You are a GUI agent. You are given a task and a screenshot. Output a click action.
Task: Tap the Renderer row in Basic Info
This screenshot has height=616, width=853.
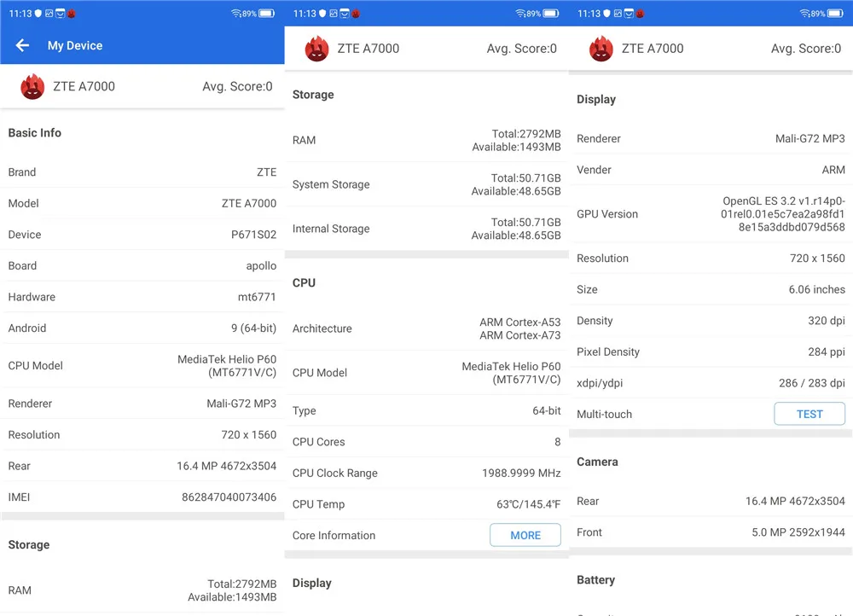(142, 404)
